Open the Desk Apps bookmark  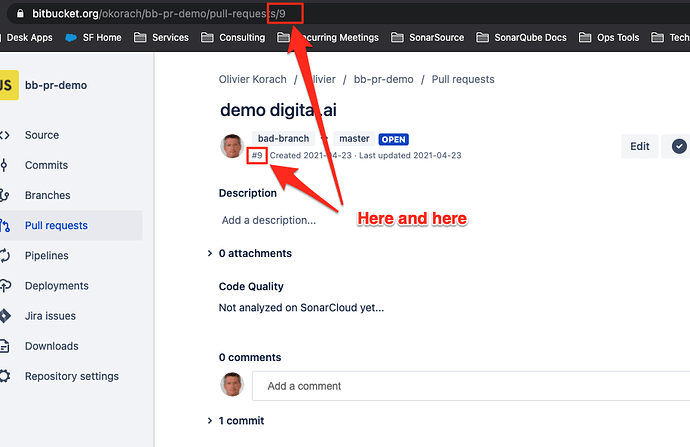[x=29, y=37]
